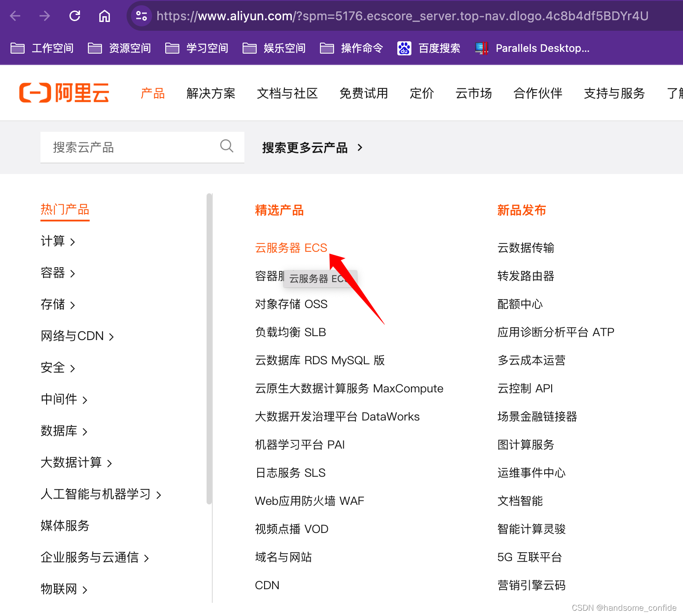Expand the 计算 category
This screenshot has height=616, width=683.
point(58,241)
